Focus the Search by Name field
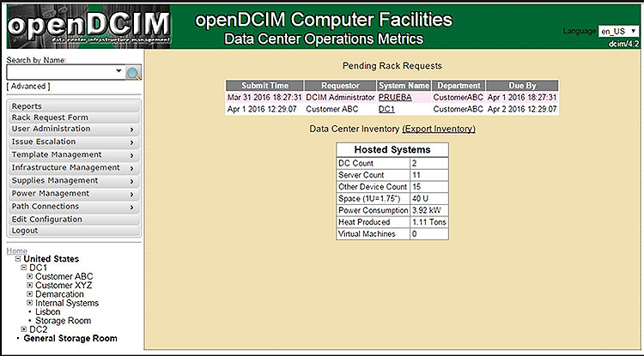Viewport: 644px width, 356px height. pyautogui.click(x=66, y=72)
